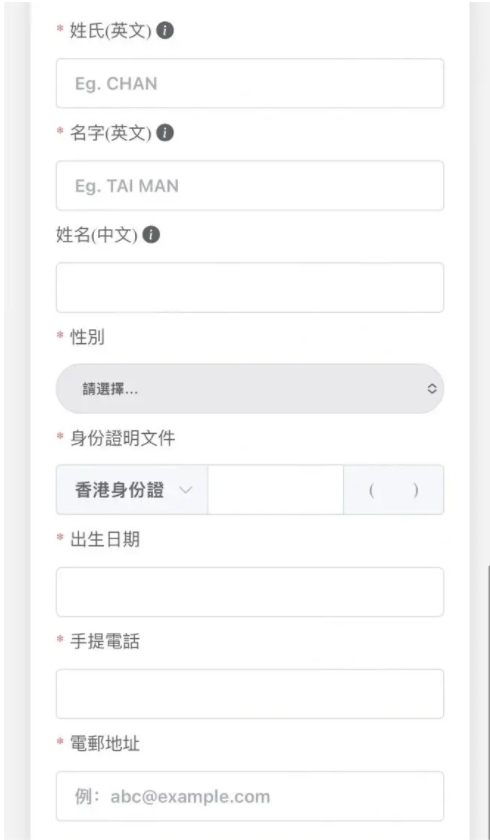Click info icon beside 姓名(中文)
This screenshot has height=840, width=490.
tap(151, 235)
